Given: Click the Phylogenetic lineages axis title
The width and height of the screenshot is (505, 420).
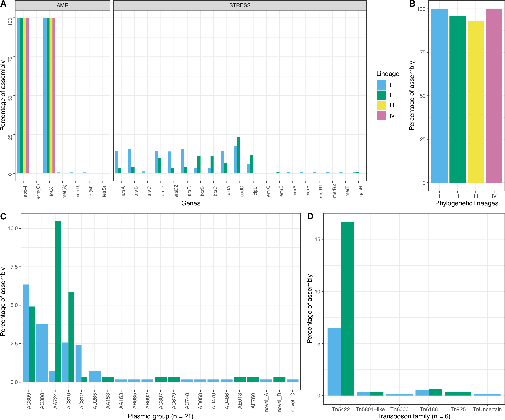Looking at the screenshot, I should click(467, 203).
